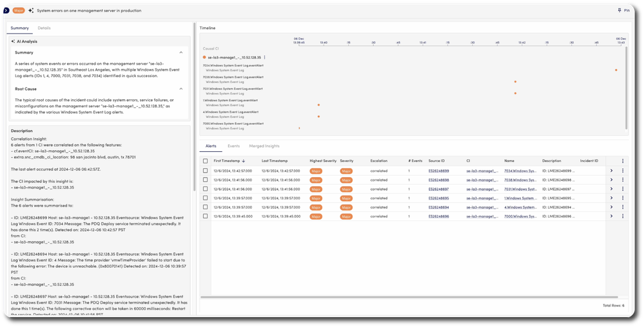Open Source ID link ES26248695
Screen dimensions: 644x327
pos(438,198)
